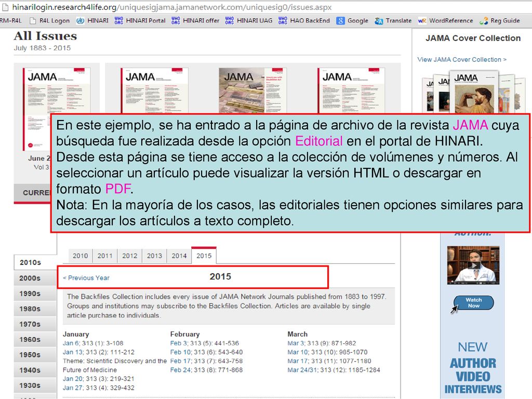Open the Feb 17 issue link
This screenshot has height=399, width=532.
click(x=180, y=361)
